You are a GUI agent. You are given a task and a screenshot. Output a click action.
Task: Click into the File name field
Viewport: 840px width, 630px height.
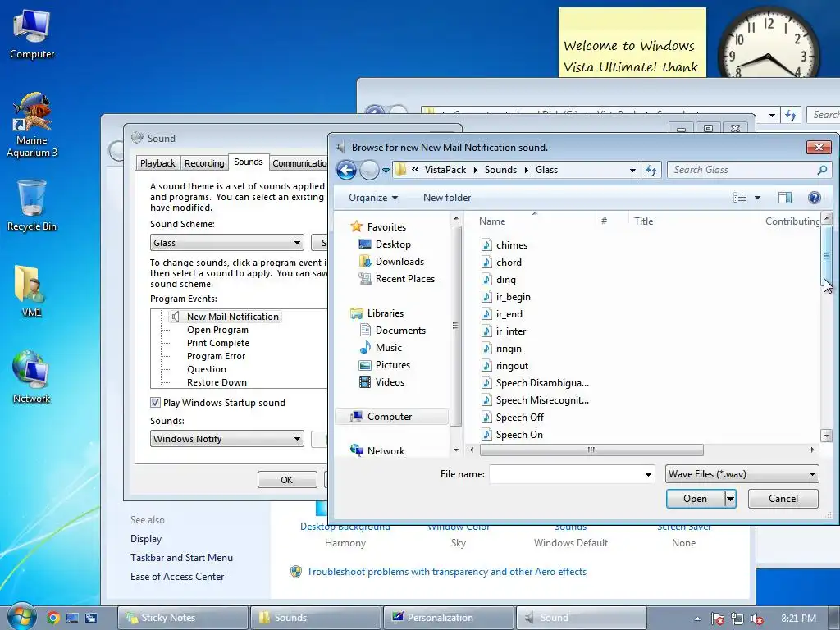pos(566,474)
